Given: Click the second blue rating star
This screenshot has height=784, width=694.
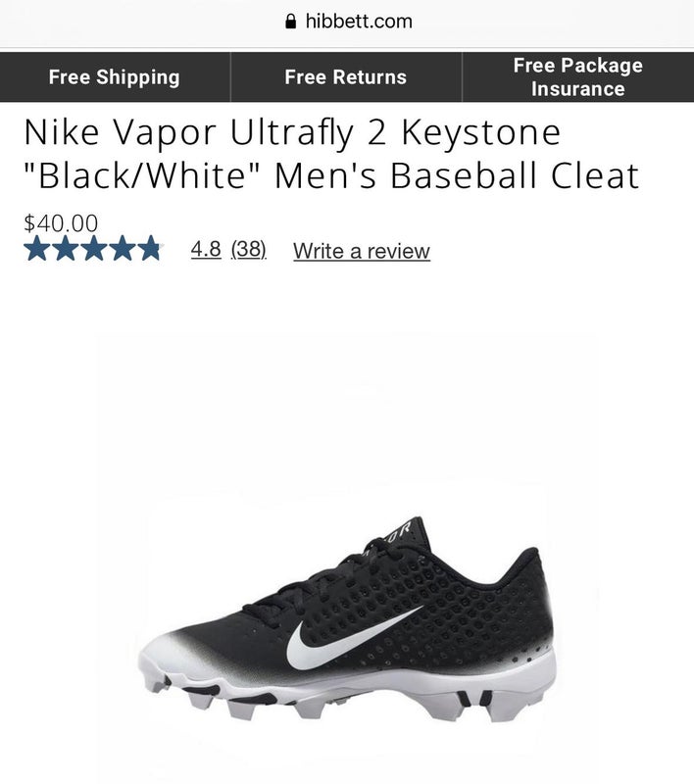Looking at the screenshot, I should [65, 249].
